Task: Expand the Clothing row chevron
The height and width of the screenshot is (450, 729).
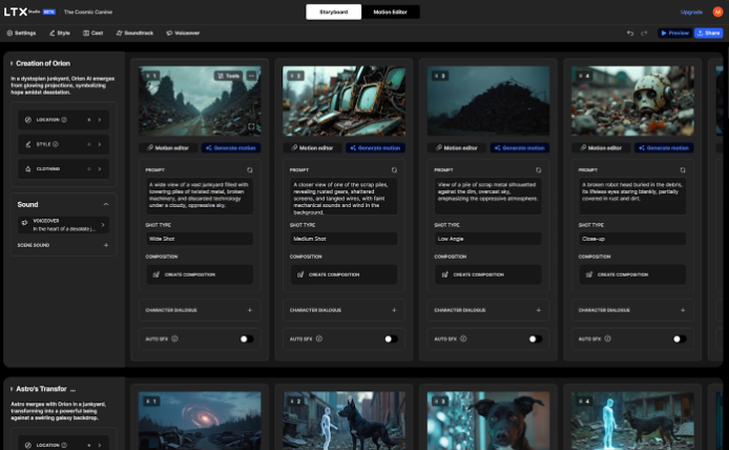Action: point(99,169)
